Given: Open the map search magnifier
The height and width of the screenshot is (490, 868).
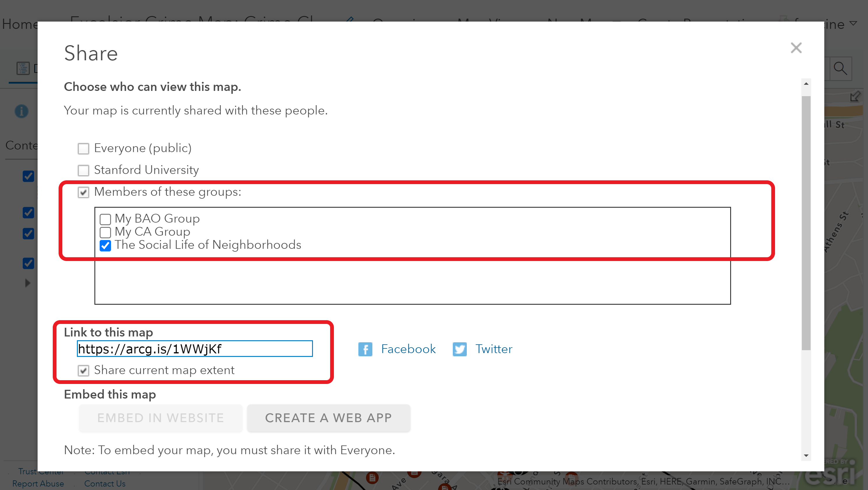Looking at the screenshot, I should click(840, 68).
